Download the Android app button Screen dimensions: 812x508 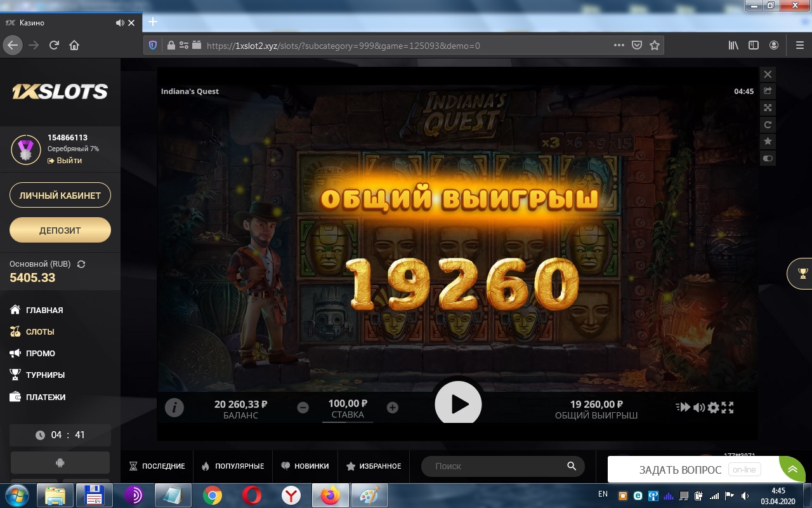click(x=60, y=463)
